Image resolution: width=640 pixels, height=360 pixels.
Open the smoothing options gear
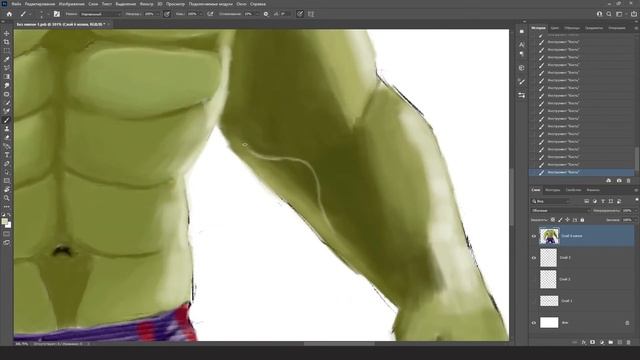coord(266,14)
